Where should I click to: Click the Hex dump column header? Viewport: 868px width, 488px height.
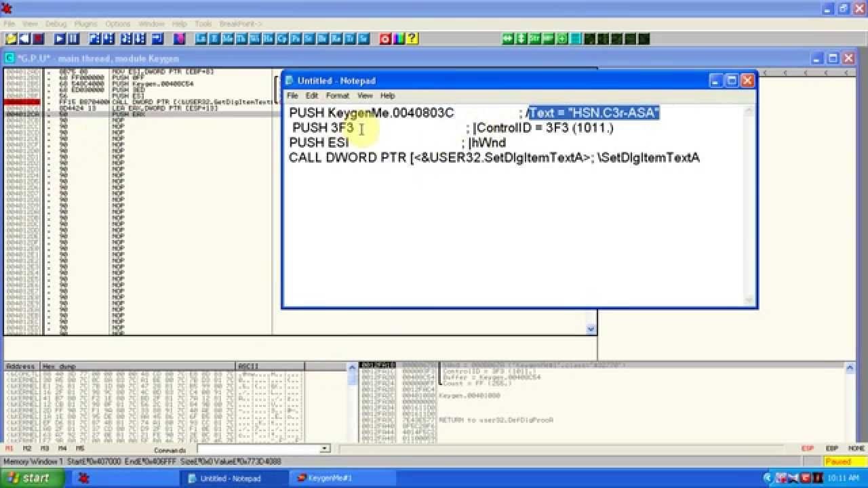[138, 367]
